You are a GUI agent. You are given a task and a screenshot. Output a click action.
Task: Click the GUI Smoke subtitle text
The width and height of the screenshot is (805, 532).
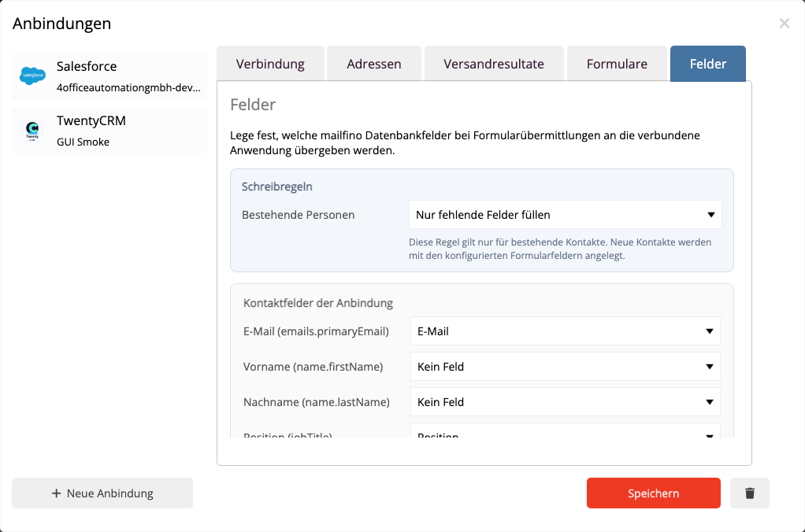click(83, 142)
